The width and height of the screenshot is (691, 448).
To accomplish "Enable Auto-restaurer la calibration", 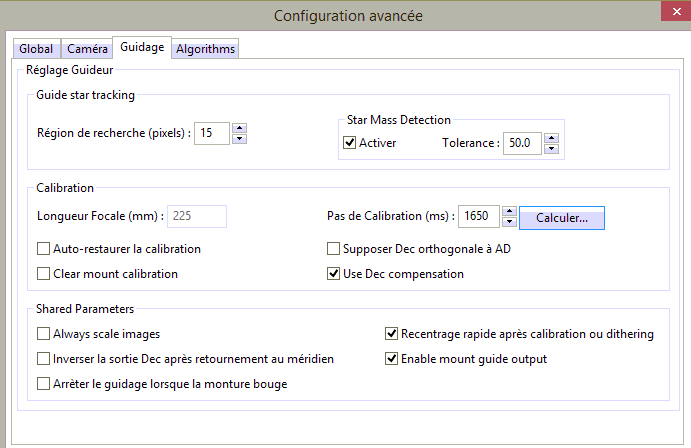I will [43, 249].
